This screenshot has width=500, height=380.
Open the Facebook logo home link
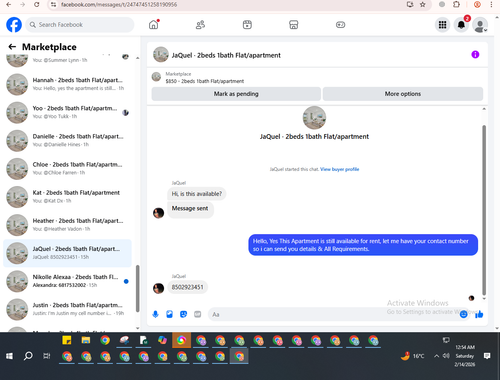tap(14, 25)
